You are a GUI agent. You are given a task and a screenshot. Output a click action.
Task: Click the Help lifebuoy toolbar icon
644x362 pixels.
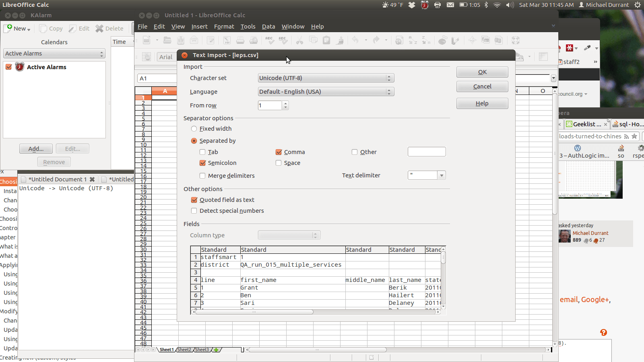pyautogui.click(x=516, y=40)
